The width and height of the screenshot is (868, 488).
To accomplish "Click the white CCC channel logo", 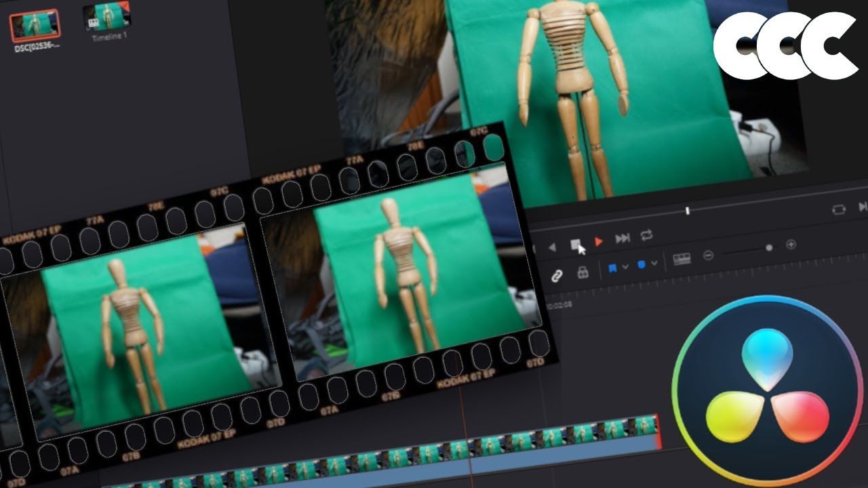I will click(785, 45).
